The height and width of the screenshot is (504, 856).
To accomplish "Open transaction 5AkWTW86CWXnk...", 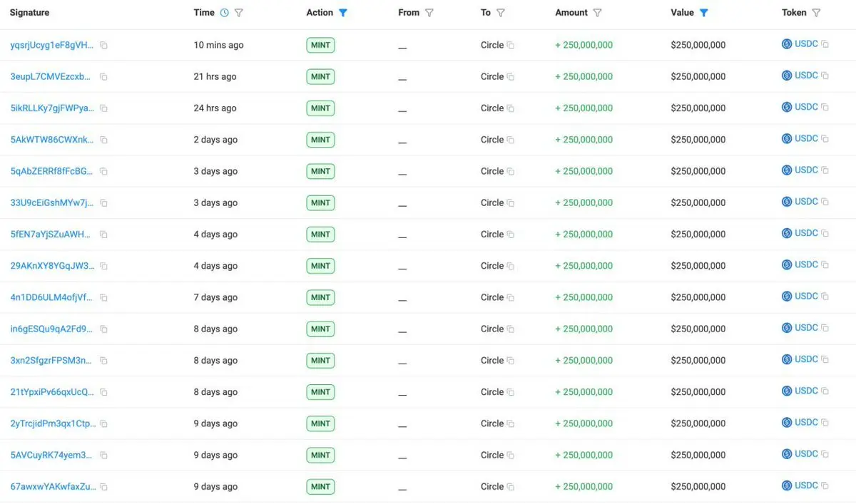I will tap(51, 140).
